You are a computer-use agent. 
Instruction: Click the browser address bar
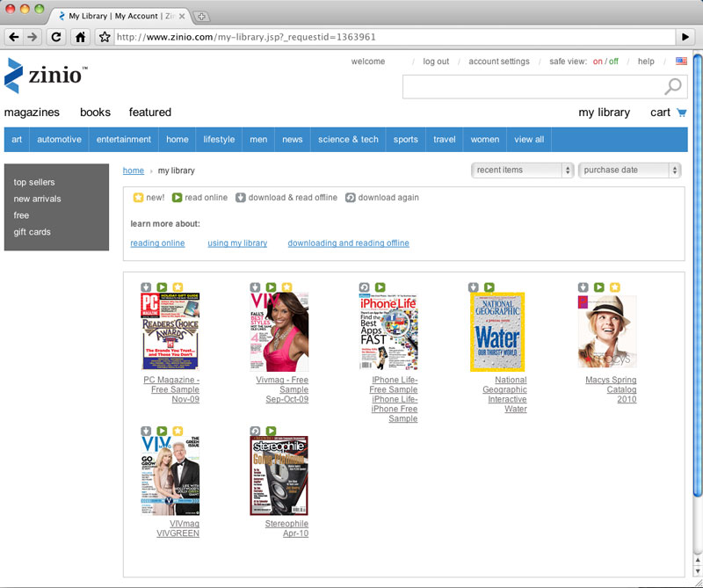coord(395,37)
